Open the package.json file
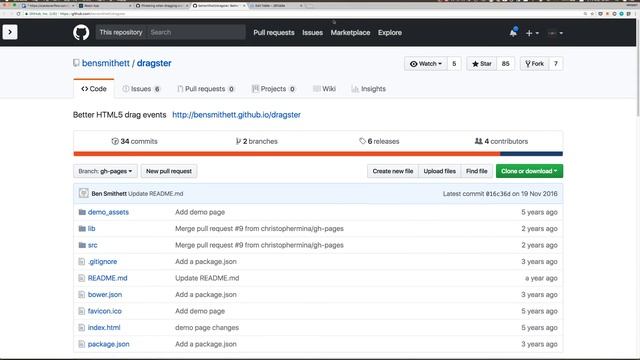The width and height of the screenshot is (640, 360). pos(109,344)
